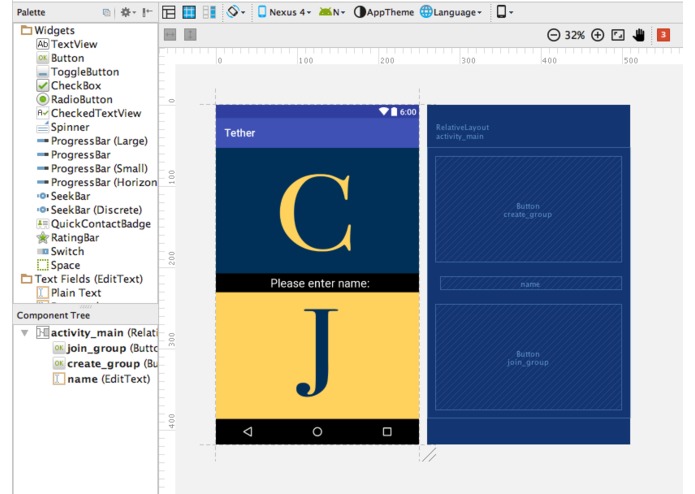Select plain ProgressBar in Palette
The image size is (695, 494).
tap(74, 155)
